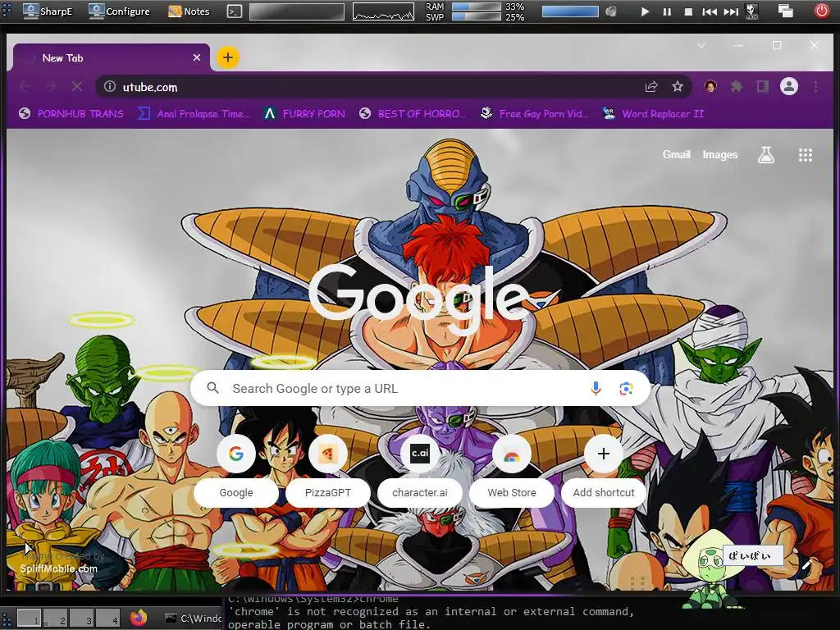Toggle mute with the speaker icon
Viewport: 840px width, 630px height.
tap(610, 11)
